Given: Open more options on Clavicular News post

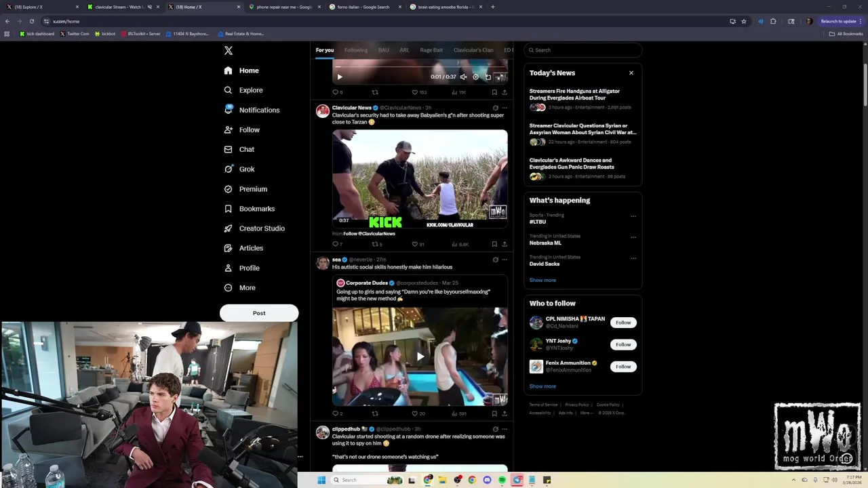Looking at the screenshot, I should point(505,108).
